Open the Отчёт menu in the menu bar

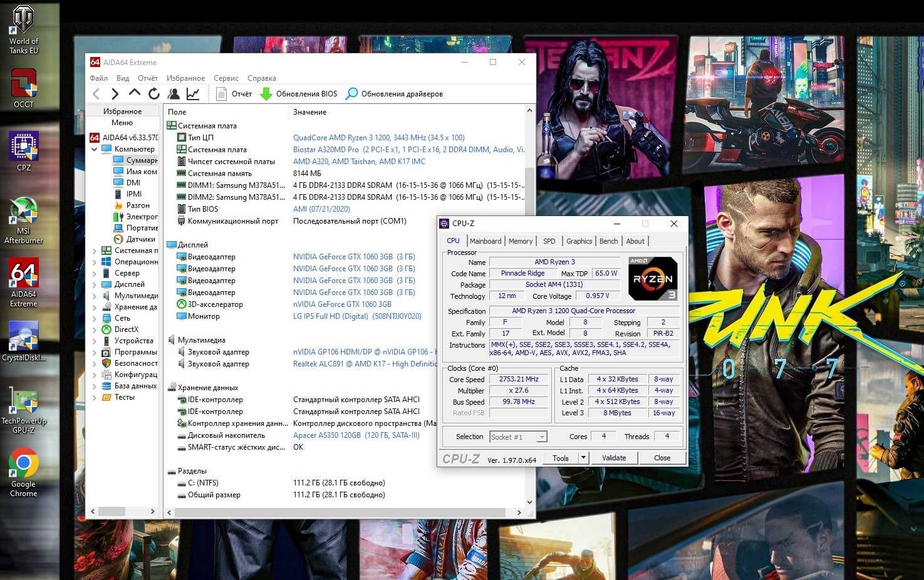[x=148, y=78]
